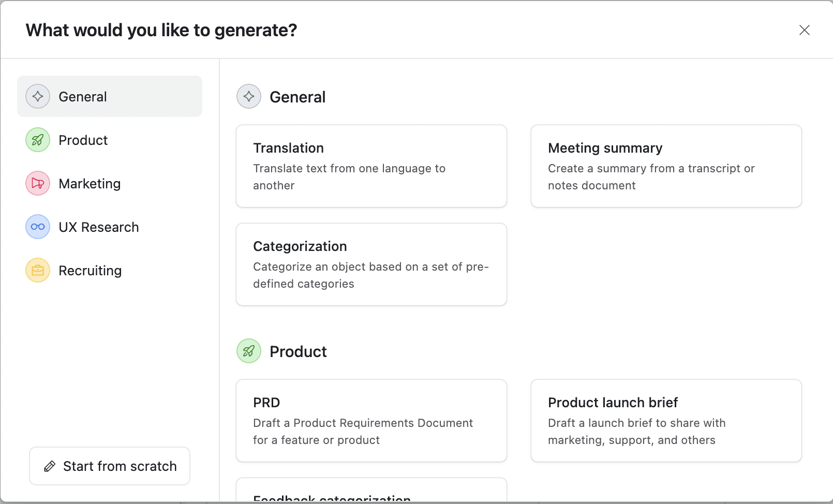Click the General sparkle icon in sidebar
833x504 pixels.
click(38, 96)
